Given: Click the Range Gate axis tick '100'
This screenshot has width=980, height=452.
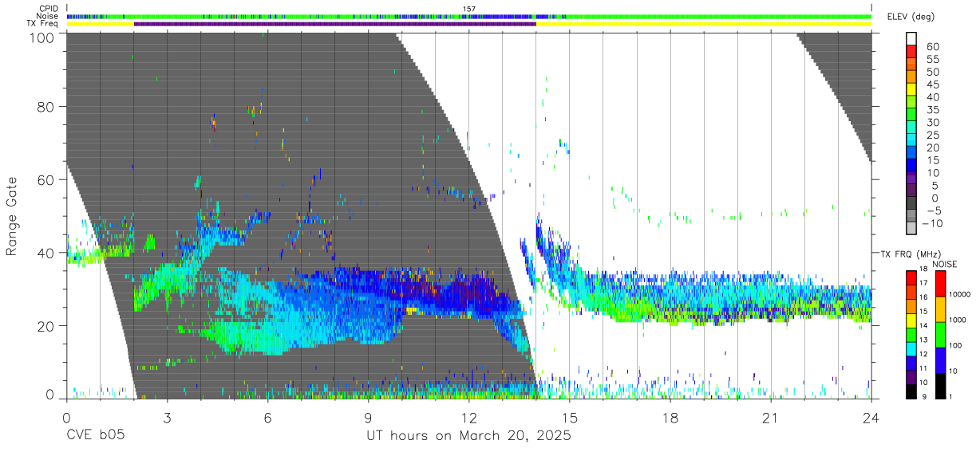Looking at the screenshot, I should 42,37.
